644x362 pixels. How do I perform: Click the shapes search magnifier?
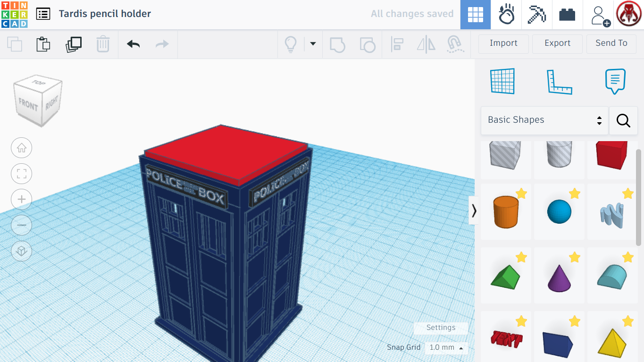623,120
